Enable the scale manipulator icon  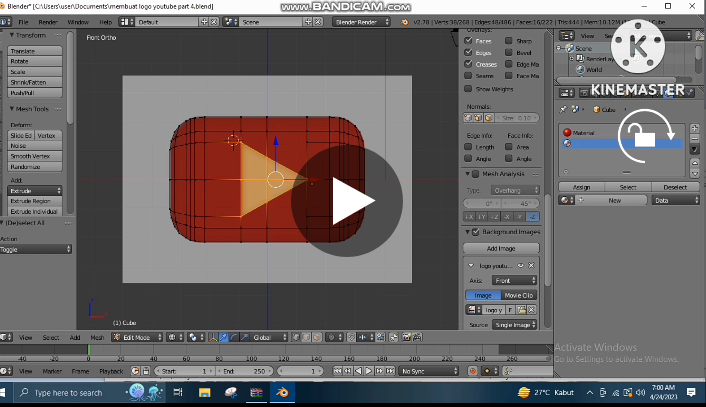(x=244, y=337)
